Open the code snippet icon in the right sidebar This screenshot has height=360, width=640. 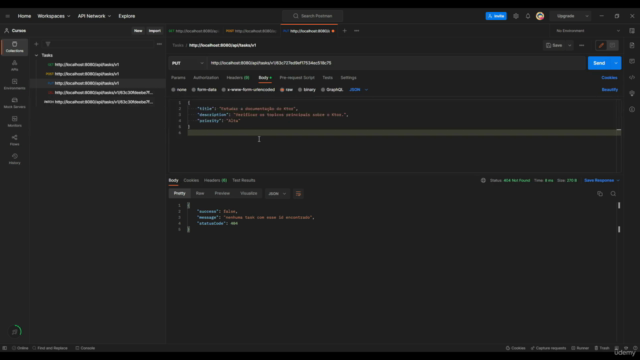(x=632, y=78)
